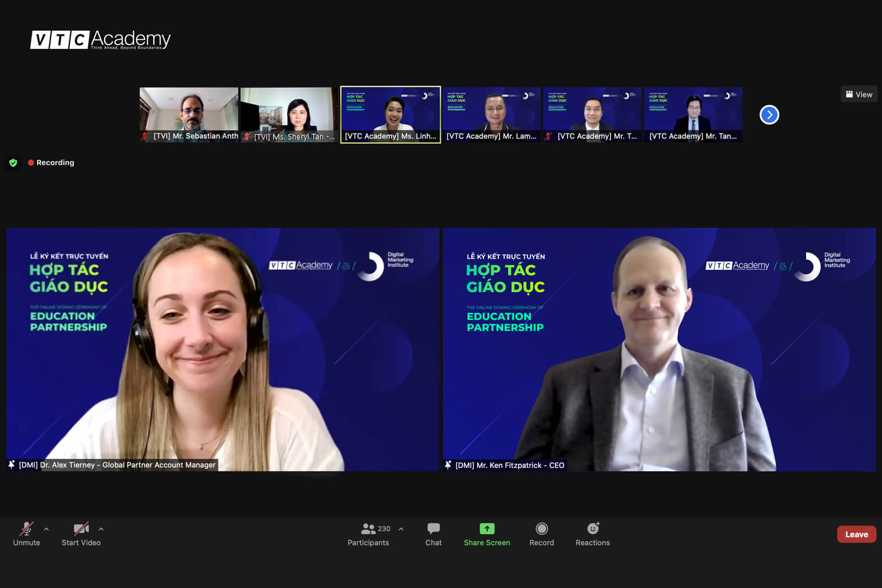Expand the arrow next to Participants count
The width and height of the screenshot is (882, 588).
[401, 529]
